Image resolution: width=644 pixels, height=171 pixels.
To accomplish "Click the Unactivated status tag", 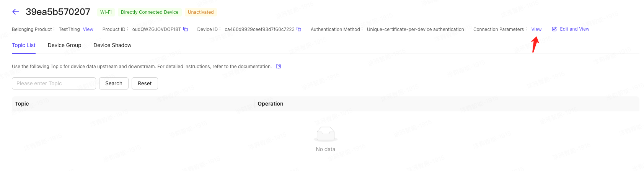I will coord(201,12).
